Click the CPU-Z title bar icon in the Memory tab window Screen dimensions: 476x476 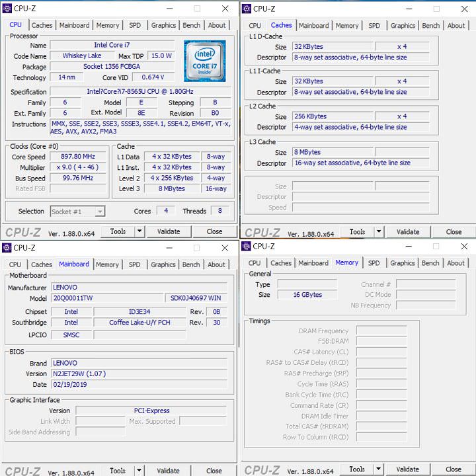247,247
